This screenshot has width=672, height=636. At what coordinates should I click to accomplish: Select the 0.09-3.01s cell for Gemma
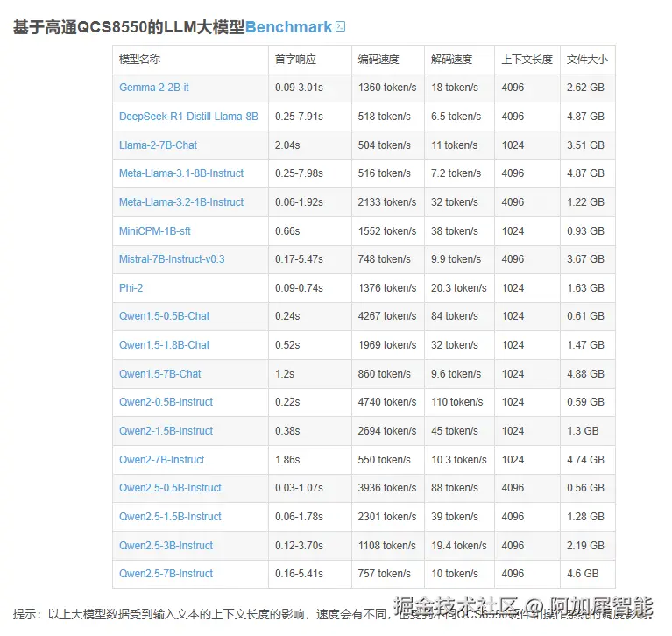tap(310, 88)
